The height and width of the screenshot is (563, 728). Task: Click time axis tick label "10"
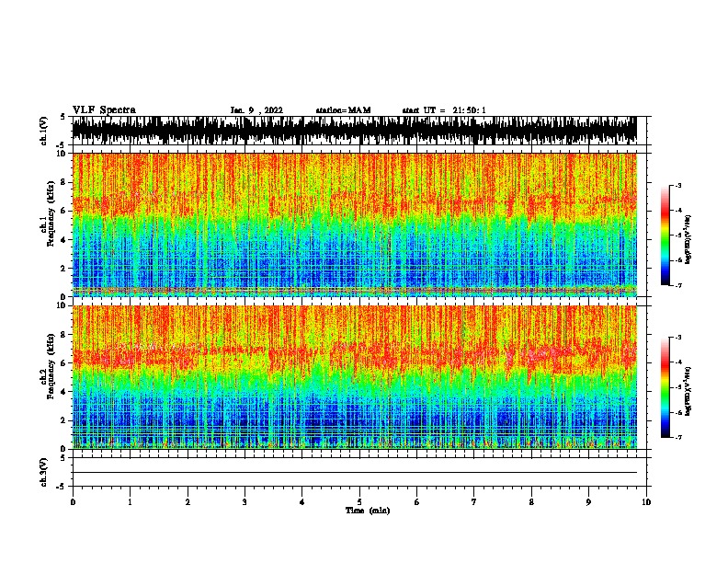(646, 502)
